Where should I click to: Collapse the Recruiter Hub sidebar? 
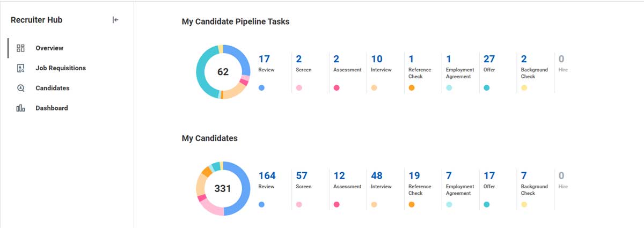pyautogui.click(x=115, y=20)
